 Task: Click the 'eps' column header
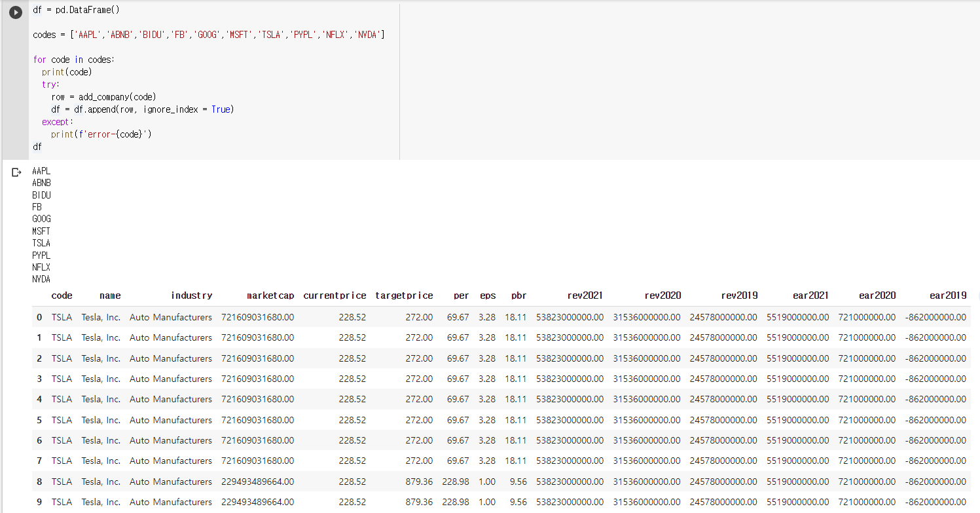pos(488,295)
